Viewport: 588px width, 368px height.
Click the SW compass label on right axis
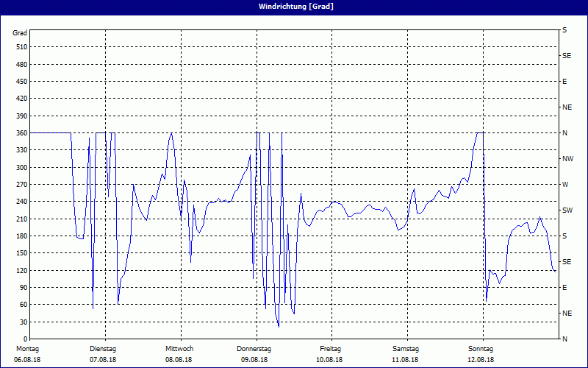[567, 210]
